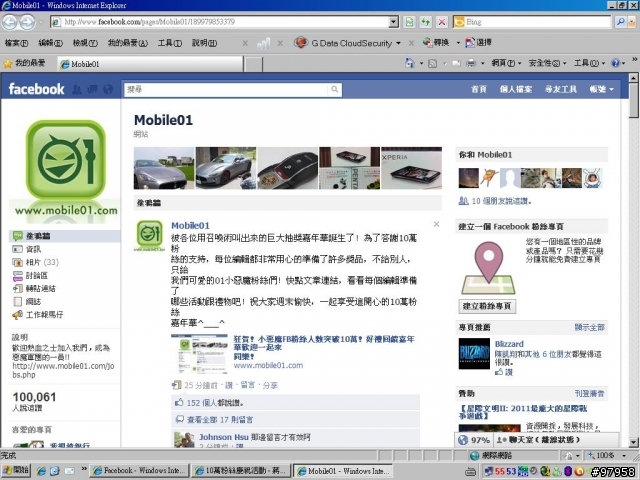
Task: Open the 轉換 convert dropdown arrow
Action: pos(458,42)
